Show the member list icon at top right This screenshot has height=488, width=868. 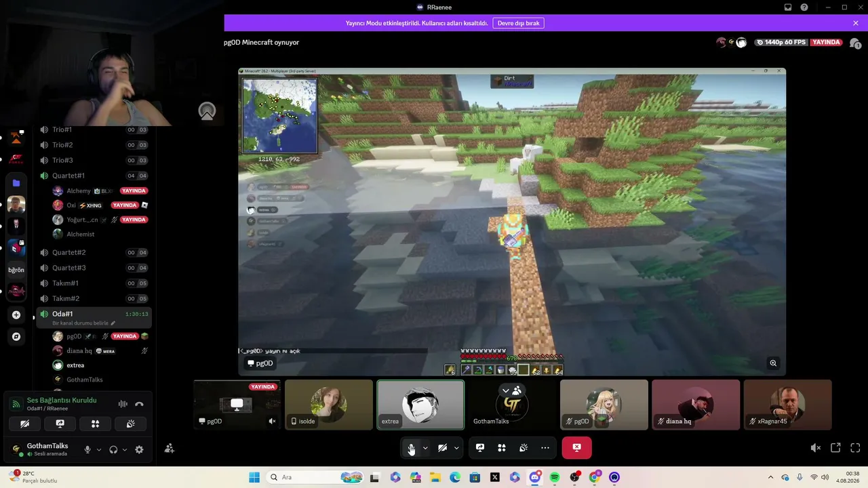(x=855, y=43)
